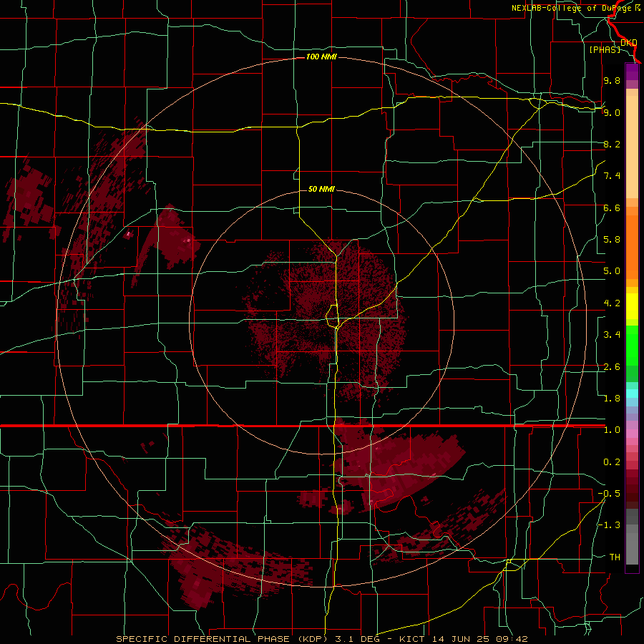
Task: Click the 3.4 value on the color scale
Action: 612,335
